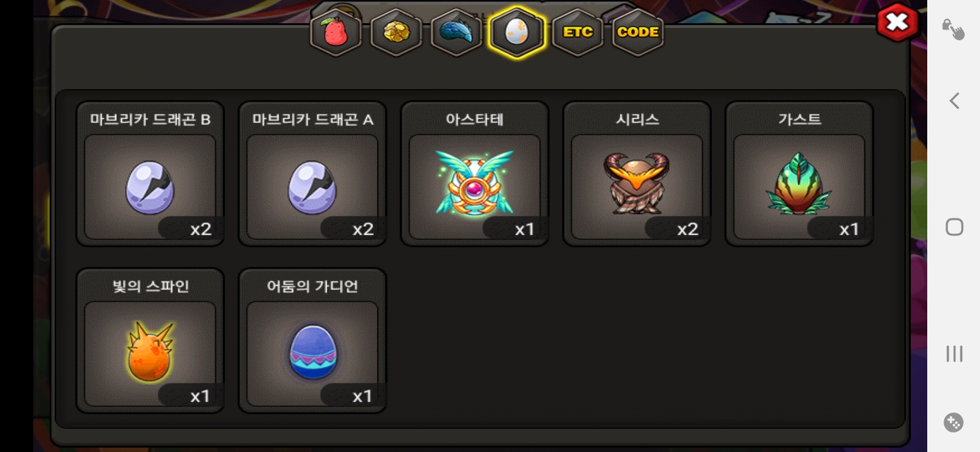980x452 pixels.
Task: Open the game tools controller icon
Action: [x=954, y=422]
